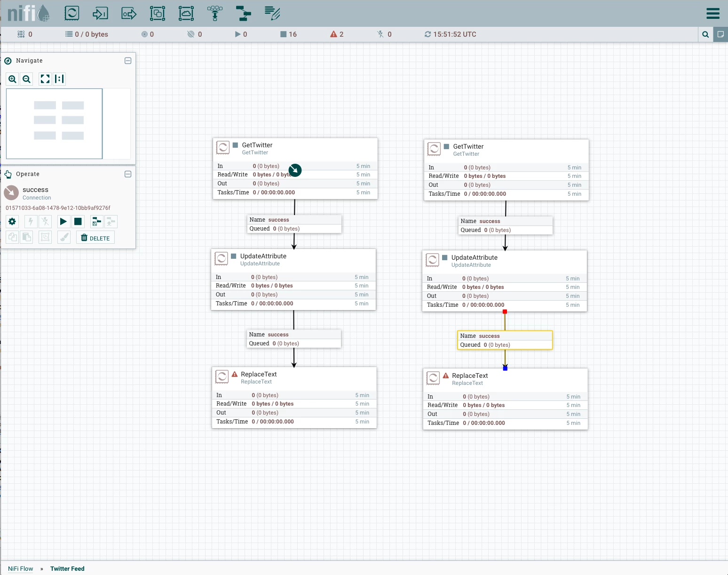Go to NiFi Flow breadcrumb
The height and width of the screenshot is (575, 728).
[21, 568]
